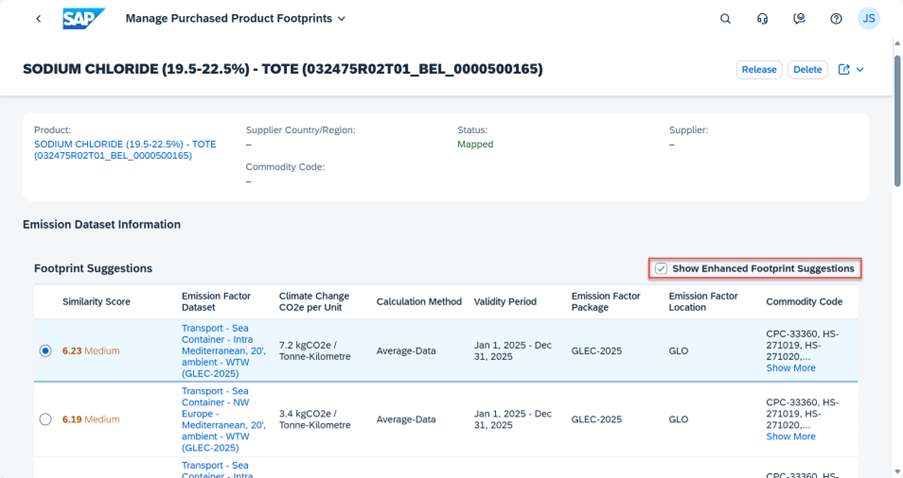The height and width of the screenshot is (478, 903).
Task: Click Show More in first commodity code row
Action: [790, 368]
